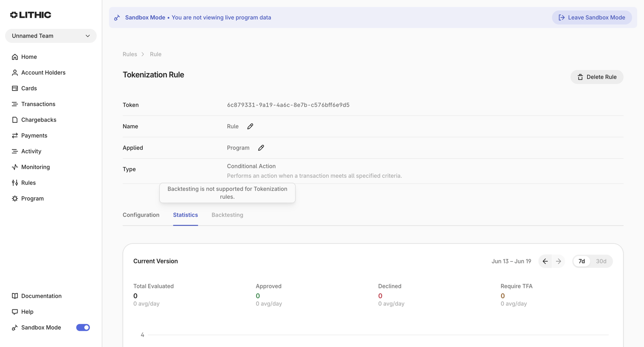
Task: Open the Help link
Action: pos(27,312)
